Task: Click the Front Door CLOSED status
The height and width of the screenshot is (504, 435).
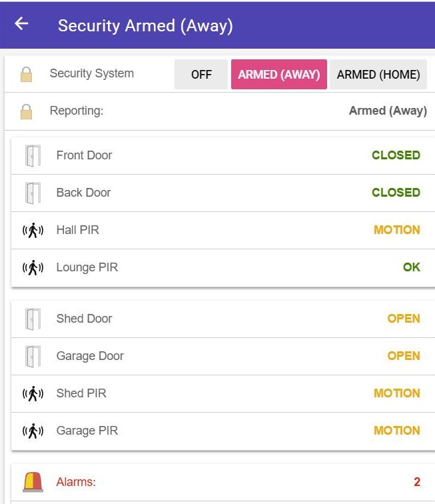Action: pos(396,155)
